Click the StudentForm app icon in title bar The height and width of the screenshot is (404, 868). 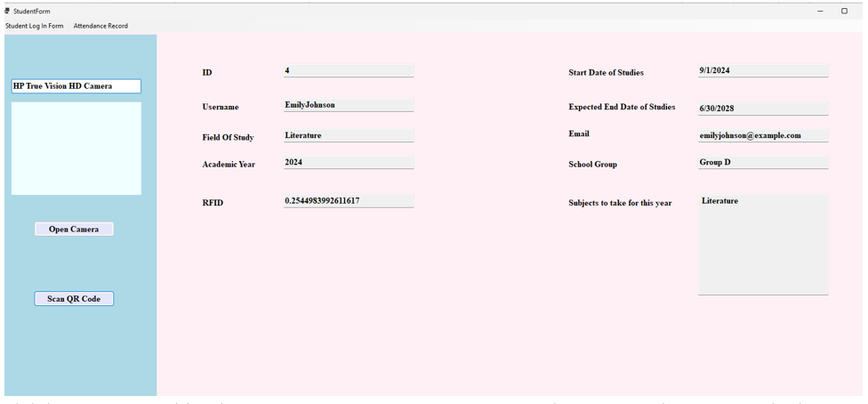pyautogui.click(x=7, y=12)
